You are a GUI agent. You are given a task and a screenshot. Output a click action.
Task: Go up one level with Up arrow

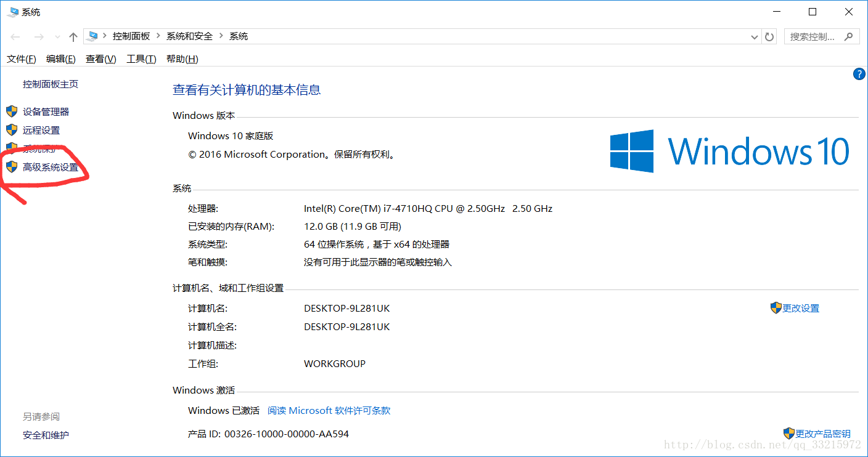pyautogui.click(x=73, y=37)
